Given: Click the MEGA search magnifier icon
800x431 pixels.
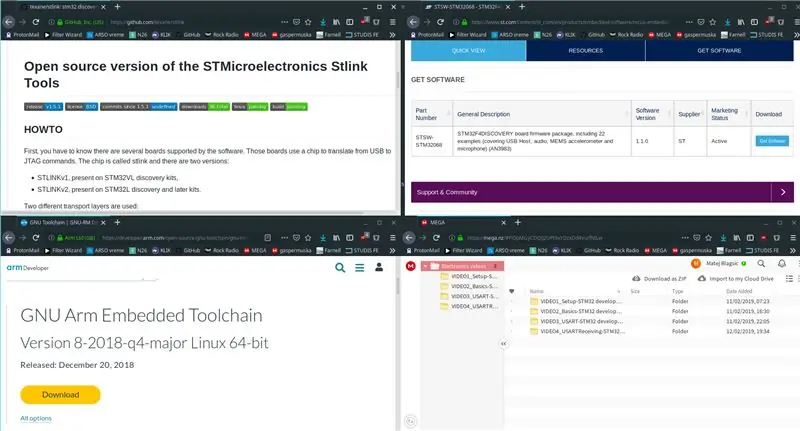Looking at the screenshot, I should 761,264.
